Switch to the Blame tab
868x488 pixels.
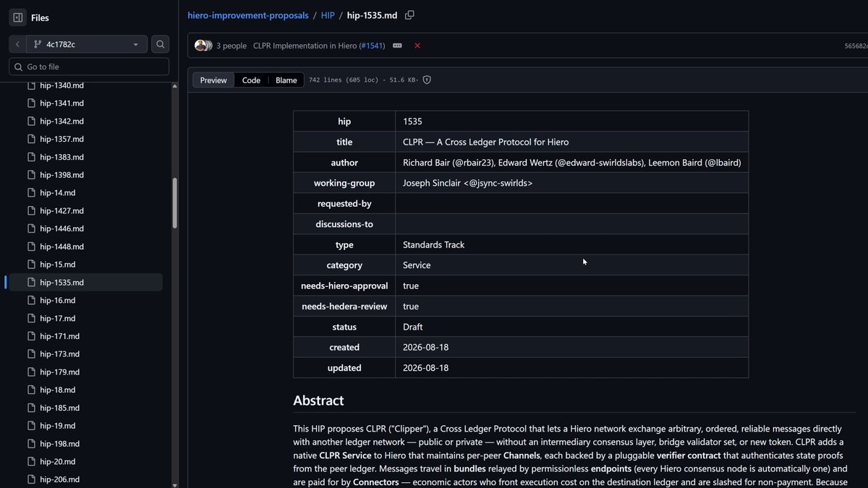click(x=286, y=80)
